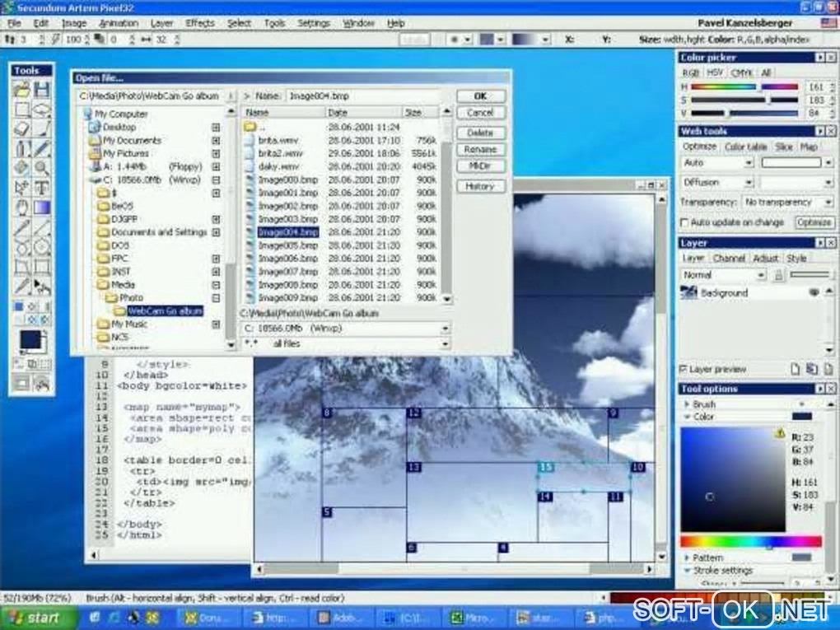
Task: Expand the My Music tree node
Action: [216, 324]
